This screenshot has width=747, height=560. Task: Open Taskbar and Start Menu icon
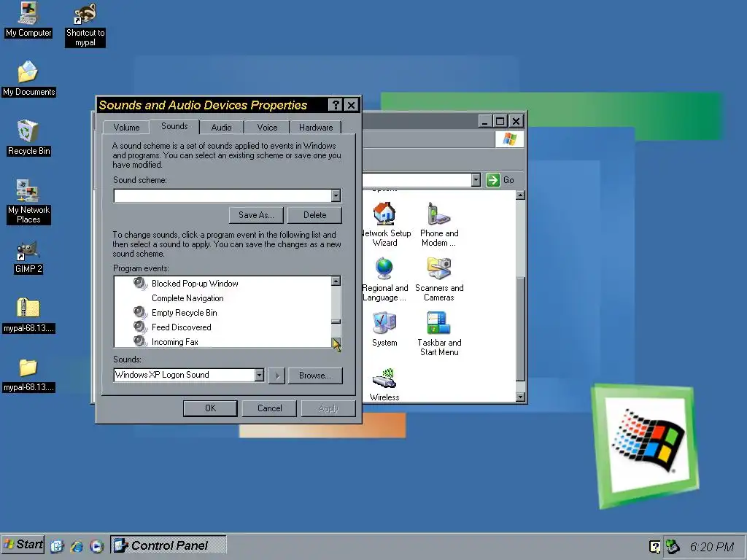(x=438, y=334)
